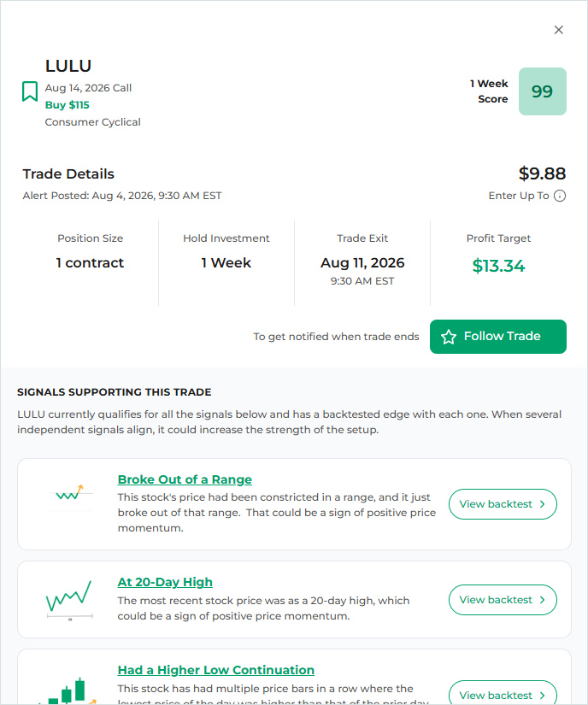Viewport: 588px width, 705px height.
Task: Expand chevron on Range breakout backtest button
Action: click(x=542, y=504)
